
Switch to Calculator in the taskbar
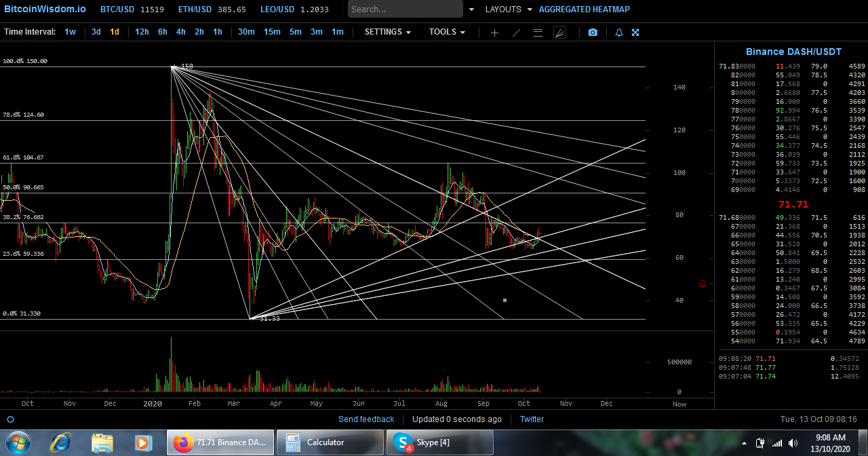click(330, 442)
